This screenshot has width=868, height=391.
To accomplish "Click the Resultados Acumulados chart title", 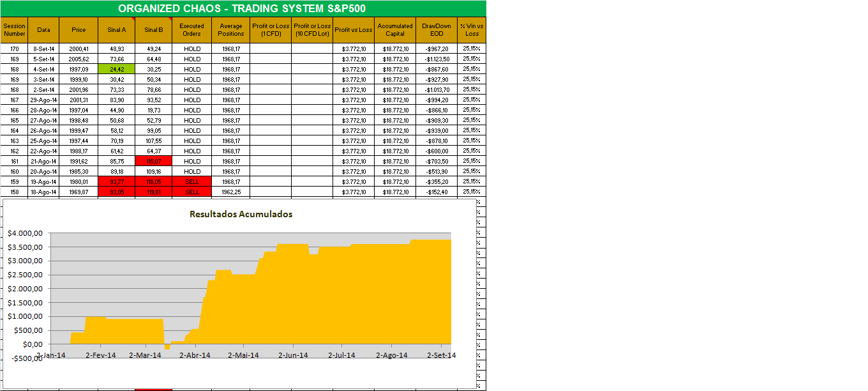I will pyautogui.click(x=241, y=214).
